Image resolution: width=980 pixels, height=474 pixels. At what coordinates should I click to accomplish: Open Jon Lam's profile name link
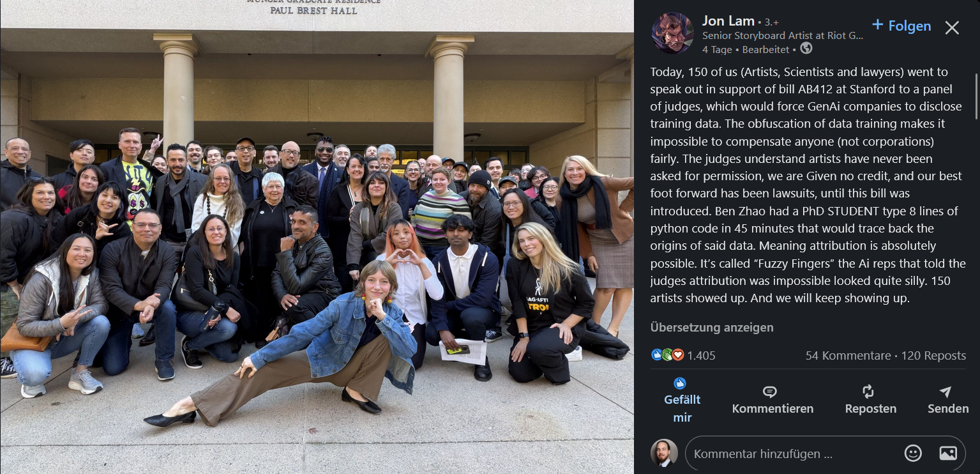click(728, 21)
